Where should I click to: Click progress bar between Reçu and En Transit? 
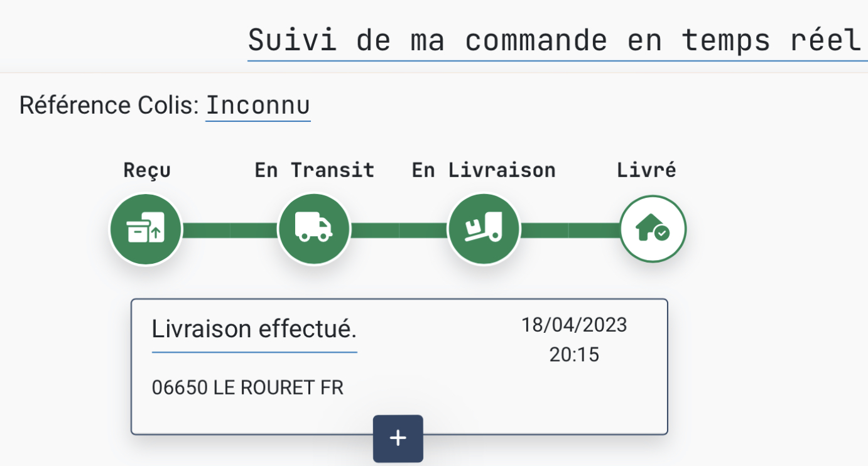230,230
